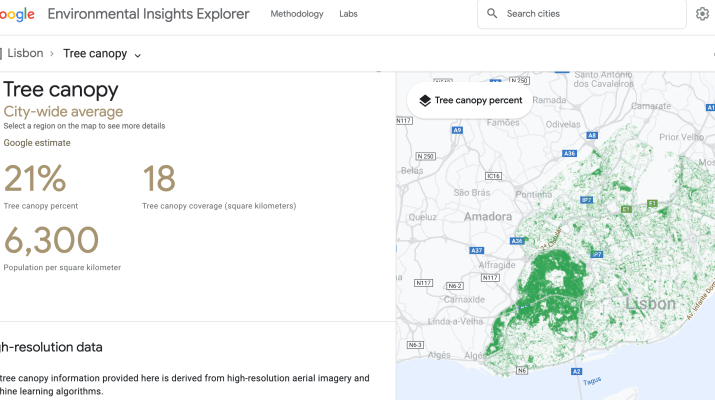Open the Tree canopy percent layer button
The width and height of the screenshot is (715, 400).
click(x=470, y=100)
